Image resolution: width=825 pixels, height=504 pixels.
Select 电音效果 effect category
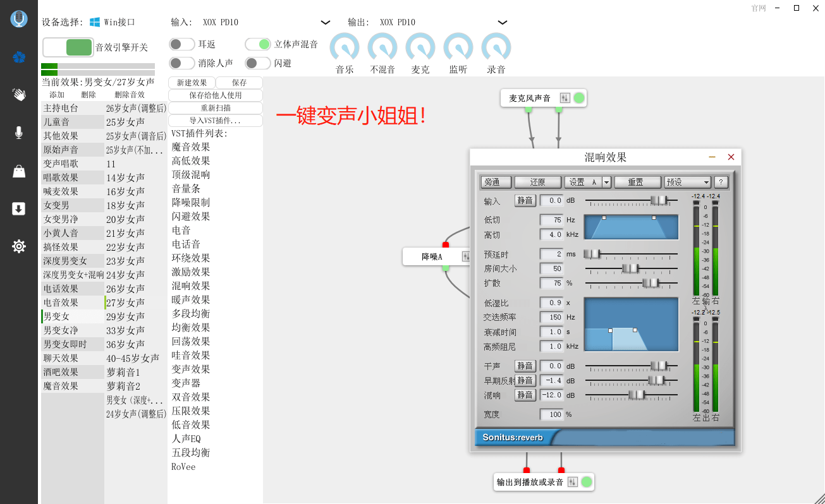[73, 303]
